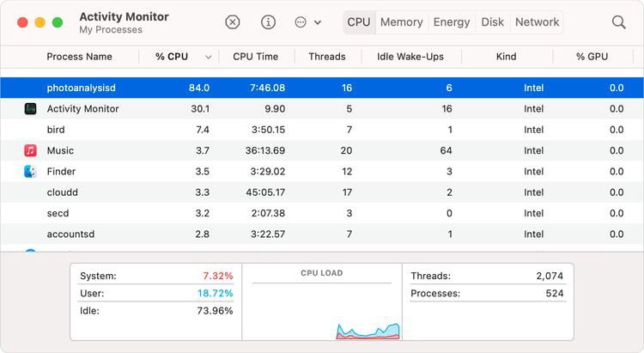This screenshot has width=644, height=353.
Task: Open the search magnifier icon
Action: [619, 22]
